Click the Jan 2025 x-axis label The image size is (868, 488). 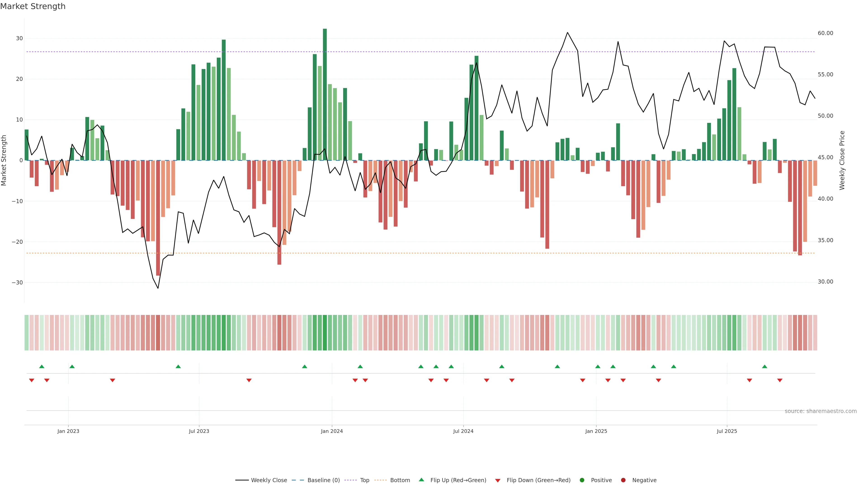point(596,431)
